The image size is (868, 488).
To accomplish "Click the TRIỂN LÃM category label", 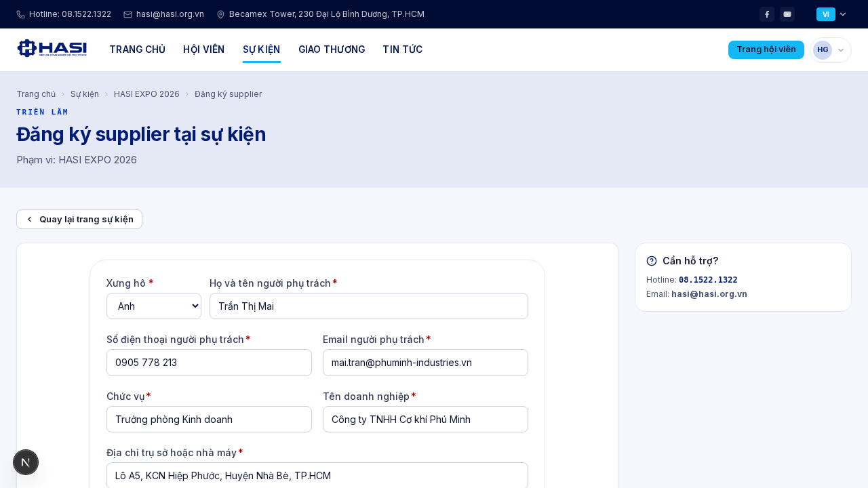I will [x=43, y=112].
